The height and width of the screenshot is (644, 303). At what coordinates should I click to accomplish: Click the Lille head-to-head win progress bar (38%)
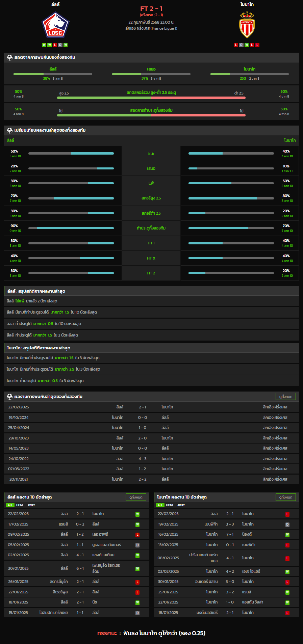(x=53, y=74)
